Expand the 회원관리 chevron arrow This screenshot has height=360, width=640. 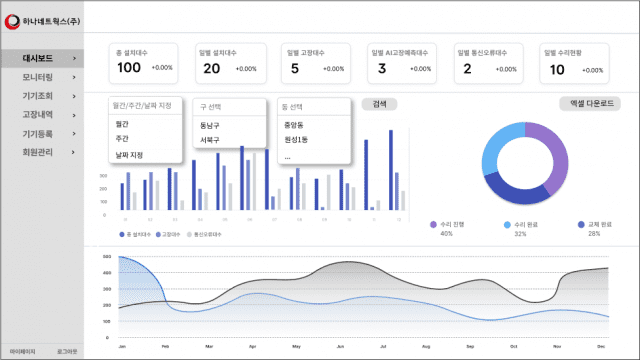74,152
